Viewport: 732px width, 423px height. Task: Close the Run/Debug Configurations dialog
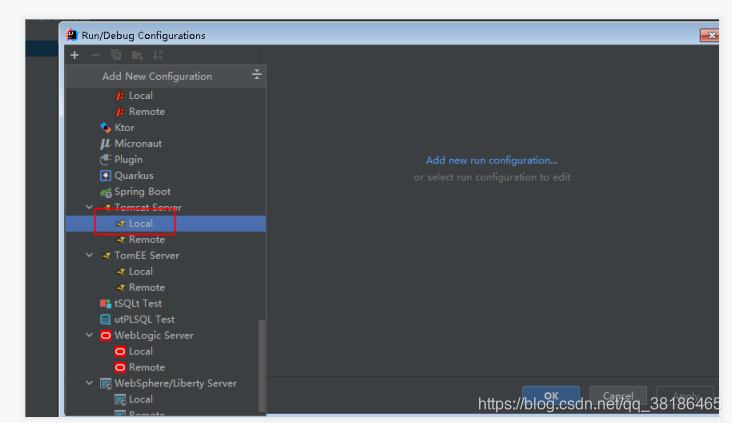(710, 35)
